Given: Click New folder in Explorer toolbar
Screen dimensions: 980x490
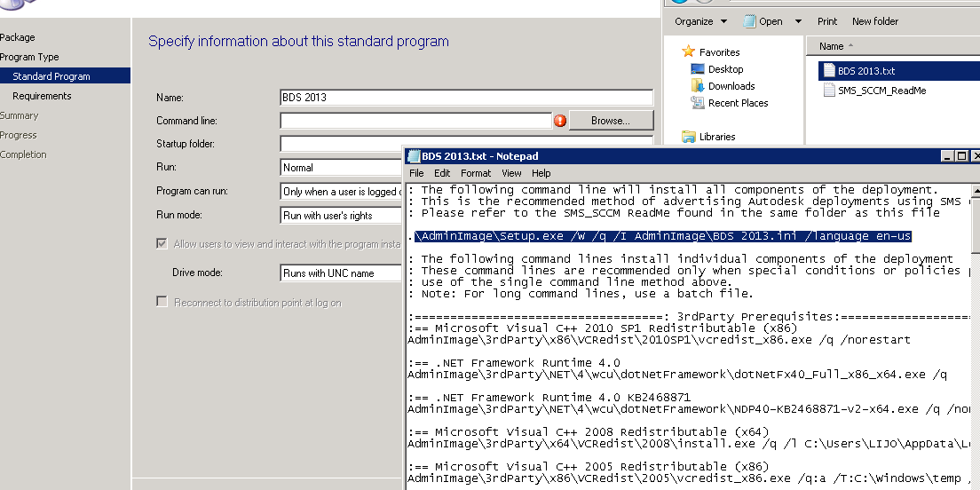Looking at the screenshot, I should (x=875, y=21).
